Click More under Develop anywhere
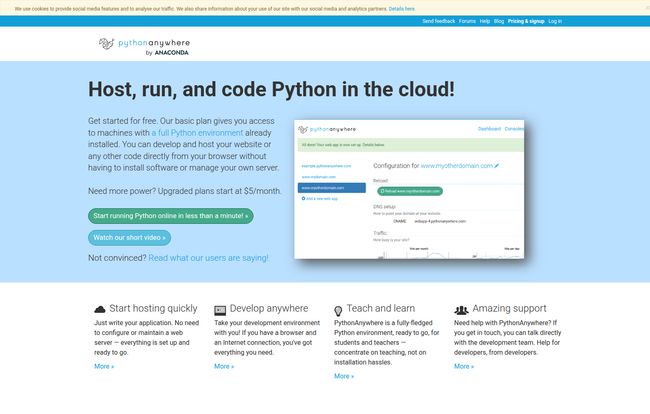650x414 pixels. (224, 366)
